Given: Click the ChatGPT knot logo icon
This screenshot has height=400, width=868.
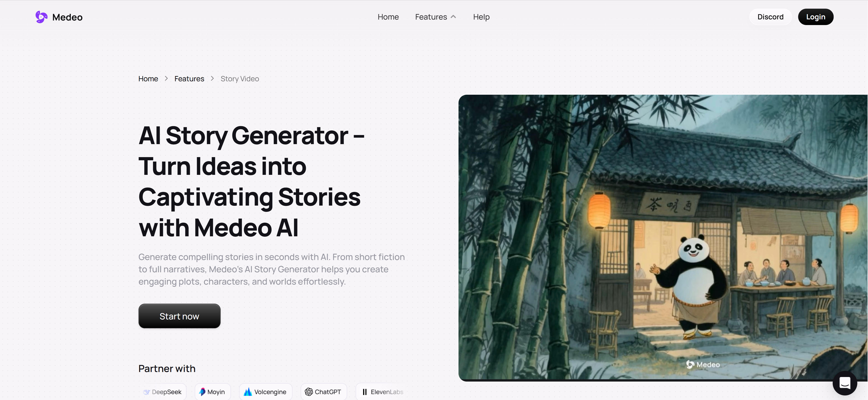Looking at the screenshot, I should click(x=309, y=392).
